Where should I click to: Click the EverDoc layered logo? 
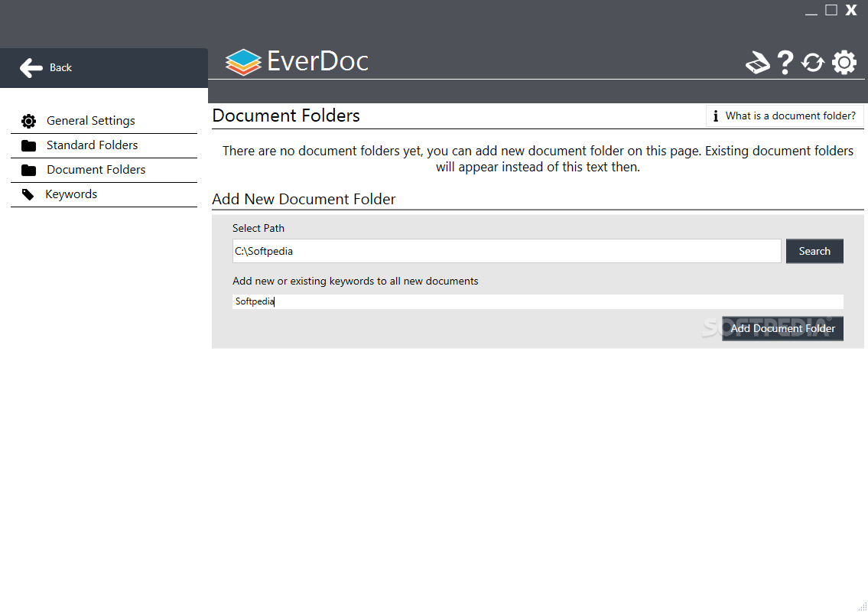click(x=243, y=62)
